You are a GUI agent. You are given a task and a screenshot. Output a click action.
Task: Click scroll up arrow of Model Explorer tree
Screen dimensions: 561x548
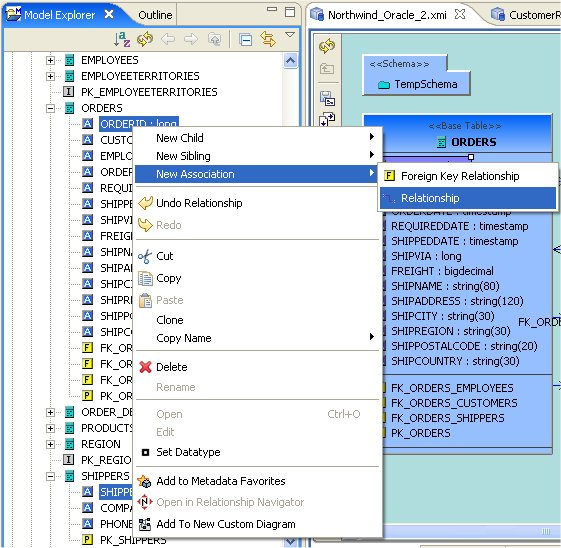click(290, 61)
